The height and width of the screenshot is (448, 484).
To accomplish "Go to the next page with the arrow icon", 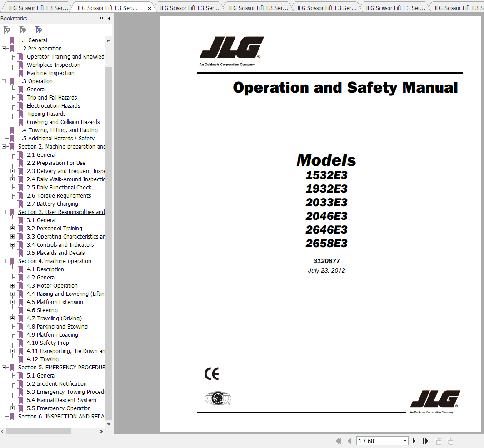I will (414, 440).
